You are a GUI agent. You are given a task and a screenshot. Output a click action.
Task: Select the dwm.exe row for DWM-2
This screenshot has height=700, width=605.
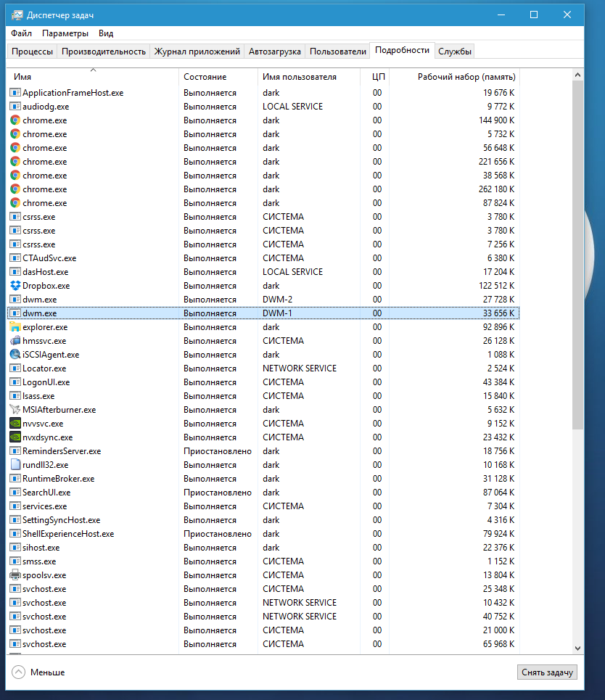(x=263, y=300)
